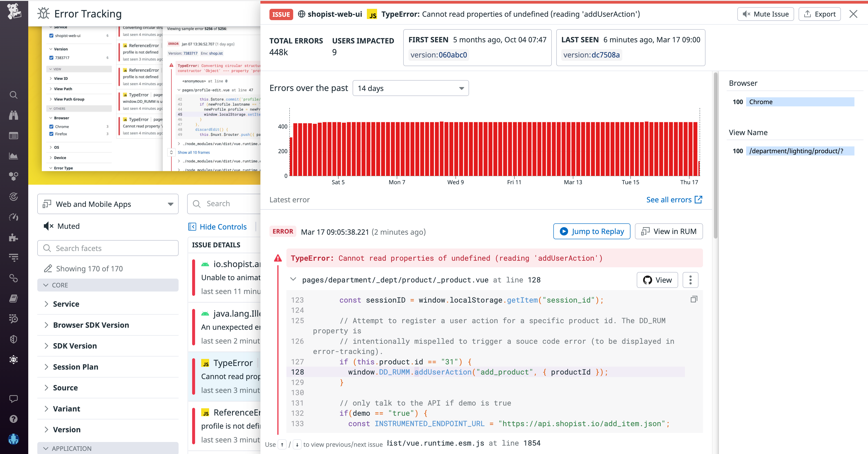Uncheck the Firefox browser filter

(51, 134)
